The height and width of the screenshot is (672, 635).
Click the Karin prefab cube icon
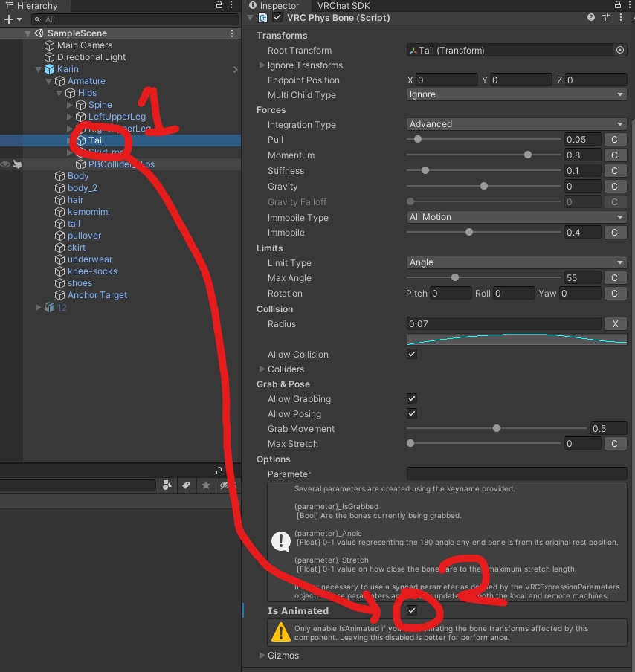[50, 69]
